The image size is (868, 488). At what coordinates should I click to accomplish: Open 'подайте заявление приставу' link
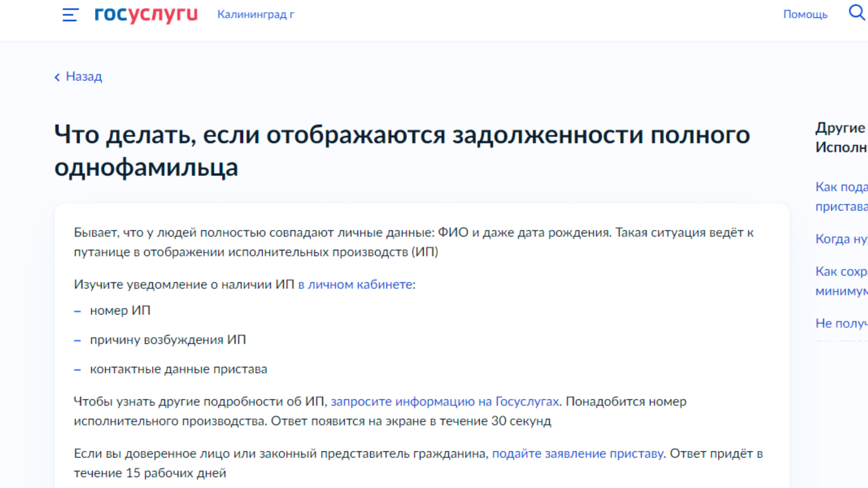click(x=577, y=454)
